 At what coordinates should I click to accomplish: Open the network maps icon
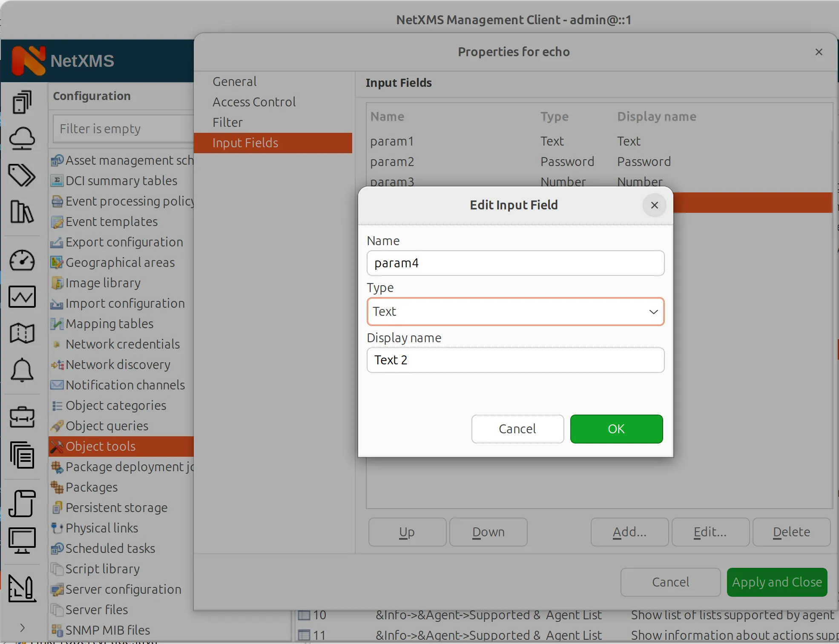click(x=22, y=333)
